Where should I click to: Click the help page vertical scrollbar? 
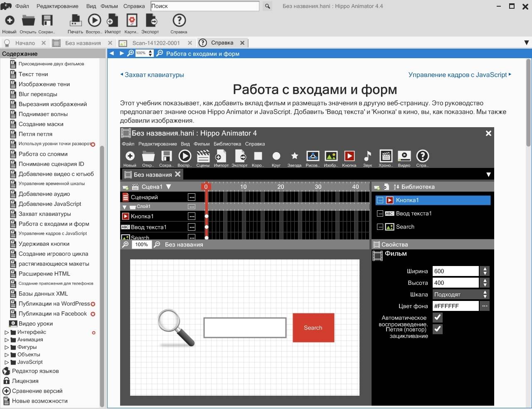pyautogui.click(x=528, y=103)
